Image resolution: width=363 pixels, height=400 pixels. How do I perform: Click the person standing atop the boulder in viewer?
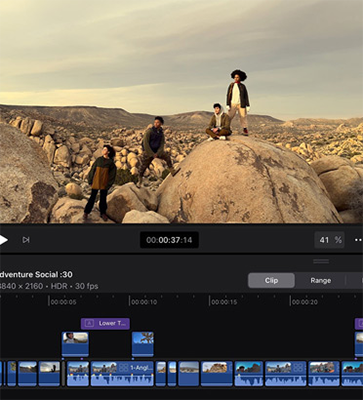point(238,102)
